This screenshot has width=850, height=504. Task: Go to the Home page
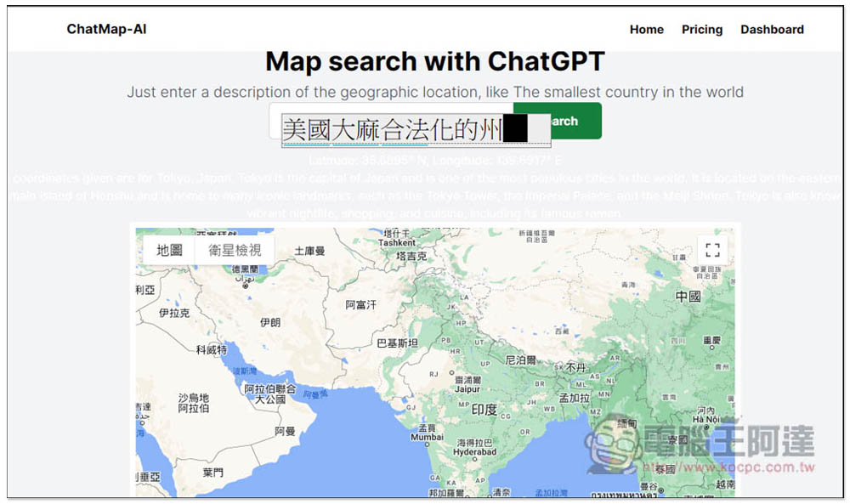click(x=646, y=30)
